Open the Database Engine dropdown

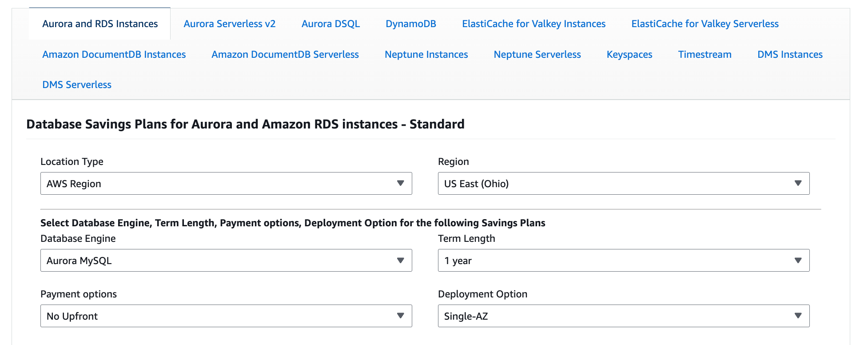[x=226, y=261]
